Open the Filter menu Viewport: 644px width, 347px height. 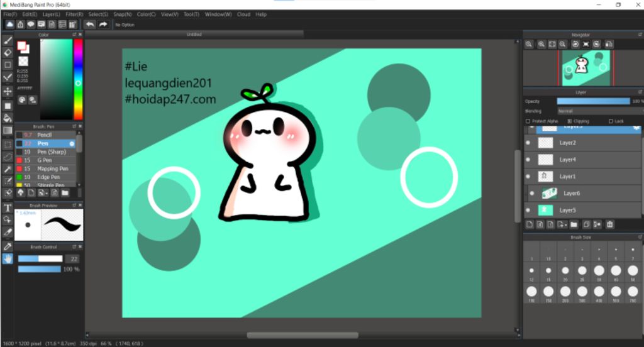tap(74, 14)
